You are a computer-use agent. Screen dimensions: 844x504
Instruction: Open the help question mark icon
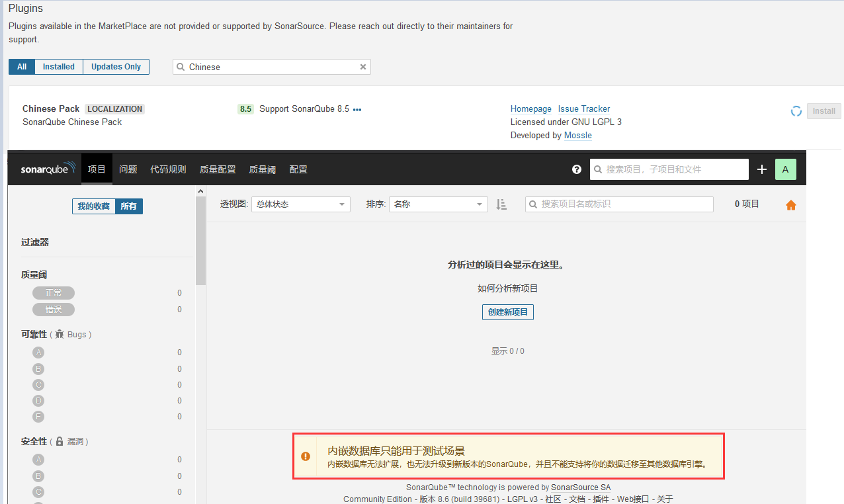point(577,169)
